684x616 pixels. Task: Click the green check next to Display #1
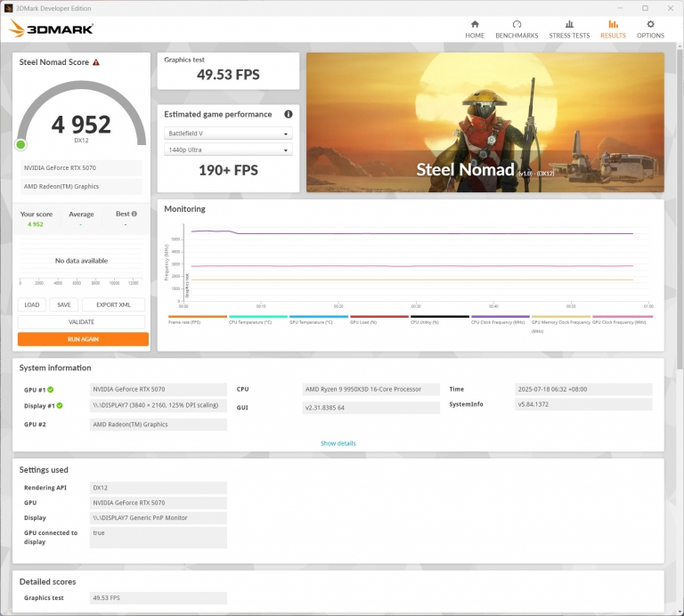coord(60,405)
